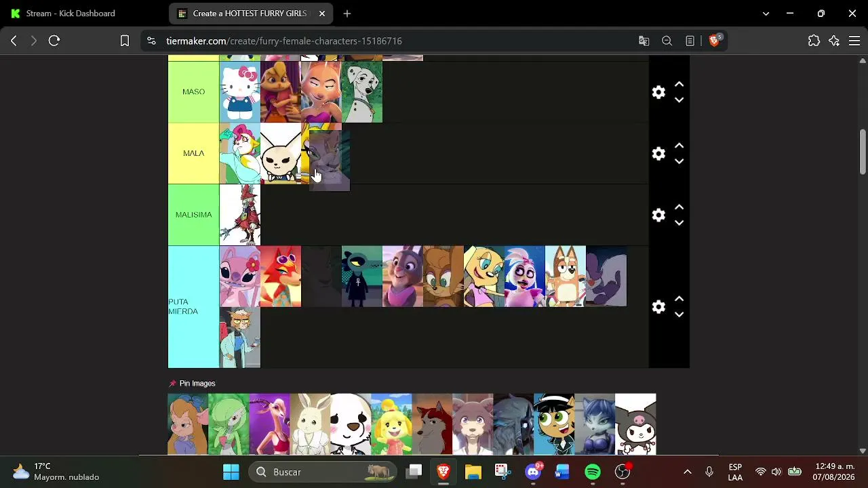Move the MALA tier row down
The width and height of the screenshot is (868, 488).
click(x=679, y=161)
